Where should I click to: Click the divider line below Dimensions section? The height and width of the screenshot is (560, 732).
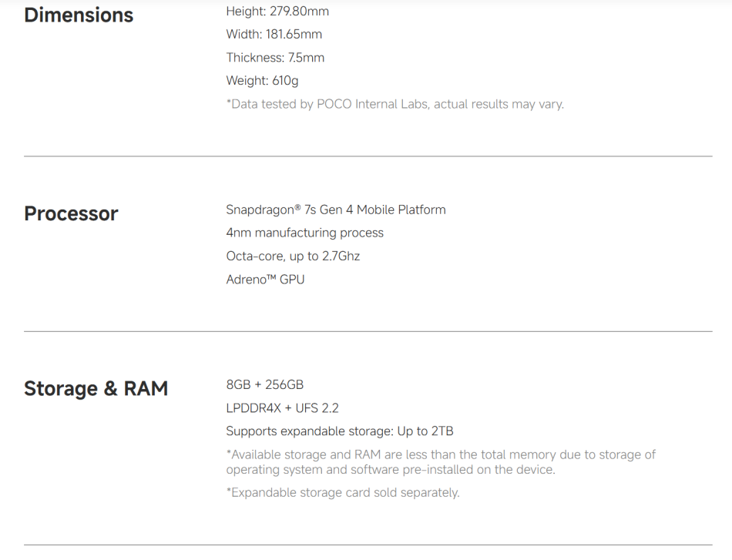[x=368, y=156]
